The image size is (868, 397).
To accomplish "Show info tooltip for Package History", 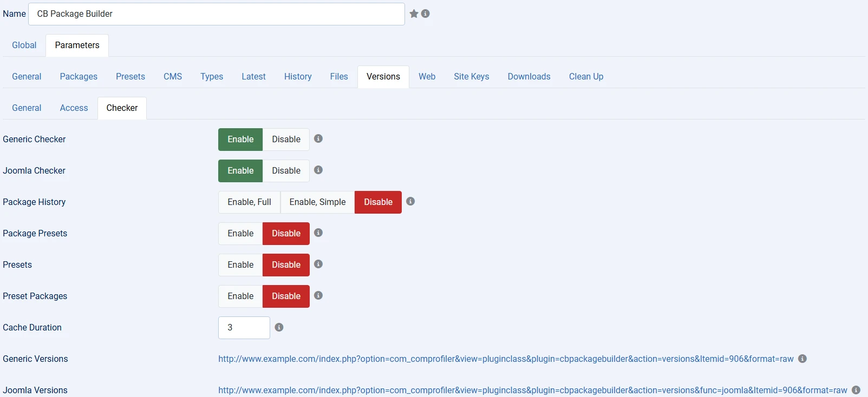I will 410,201.
